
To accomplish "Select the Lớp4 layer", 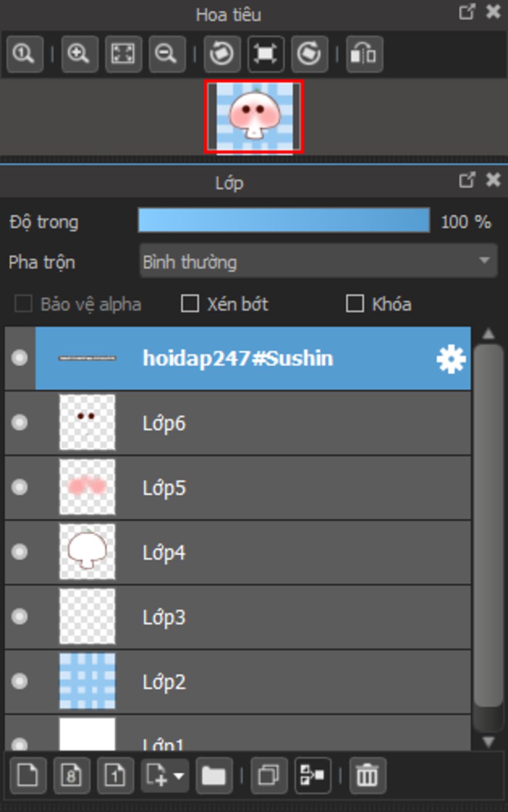I will click(238, 552).
